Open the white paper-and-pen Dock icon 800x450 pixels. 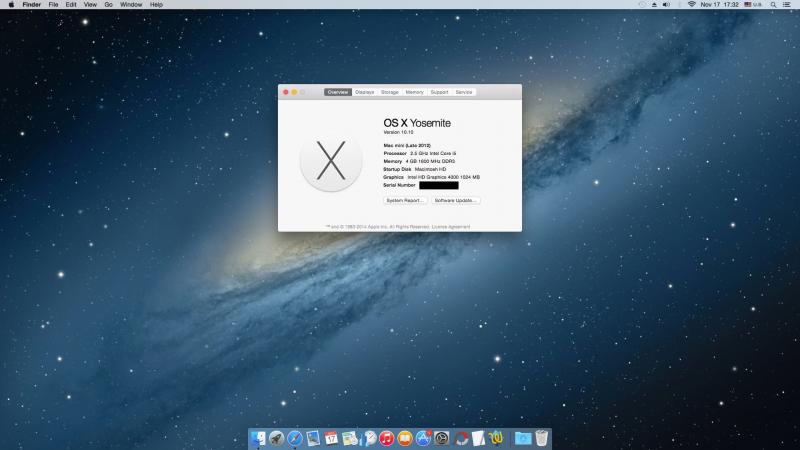click(479, 438)
